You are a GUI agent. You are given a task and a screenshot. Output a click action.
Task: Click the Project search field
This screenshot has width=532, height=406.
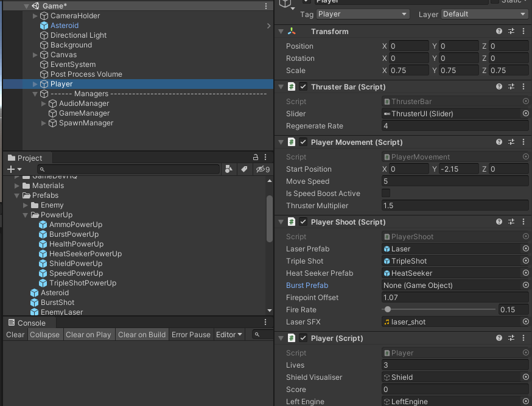click(x=128, y=169)
